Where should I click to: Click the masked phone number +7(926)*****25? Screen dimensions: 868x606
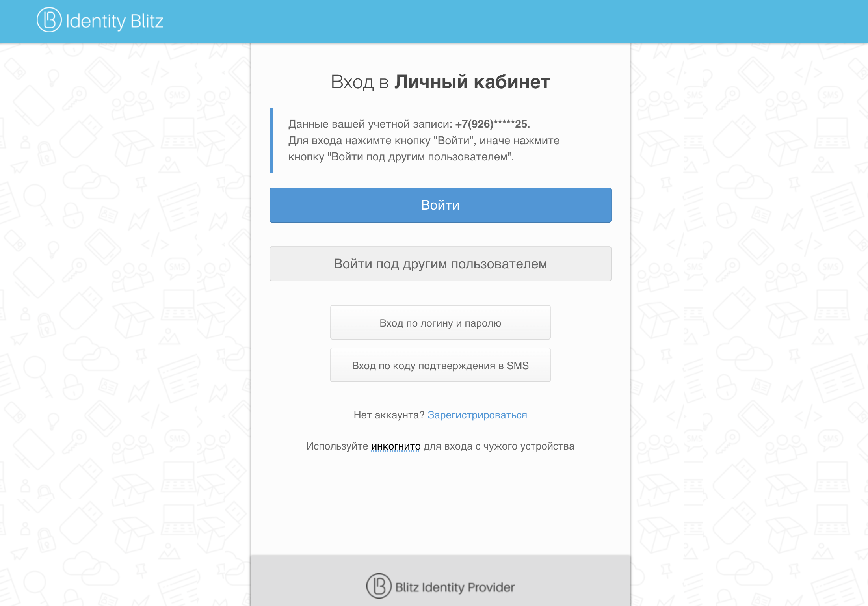coord(491,124)
